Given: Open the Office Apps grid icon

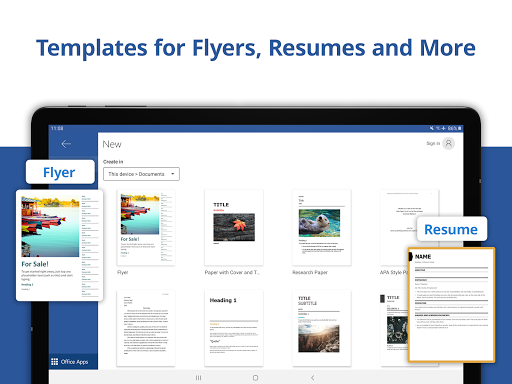Looking at the screenshot, I should (55, 362).
